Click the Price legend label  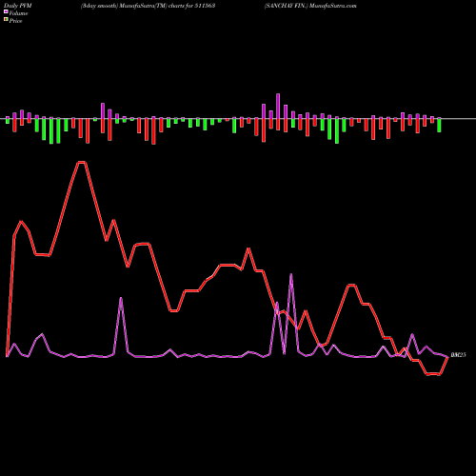coord(15,21)
